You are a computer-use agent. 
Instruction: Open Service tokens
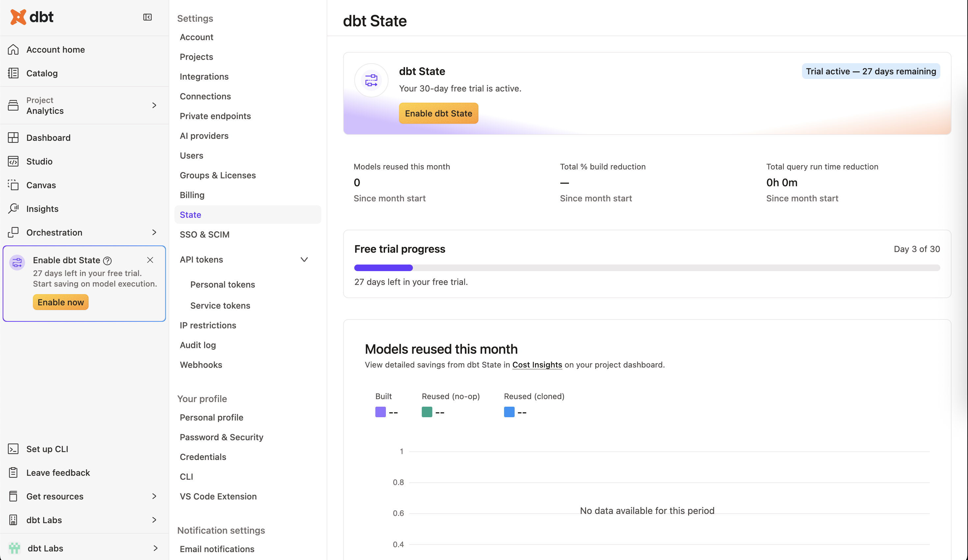pyautogui.click(x=220, y=306)
